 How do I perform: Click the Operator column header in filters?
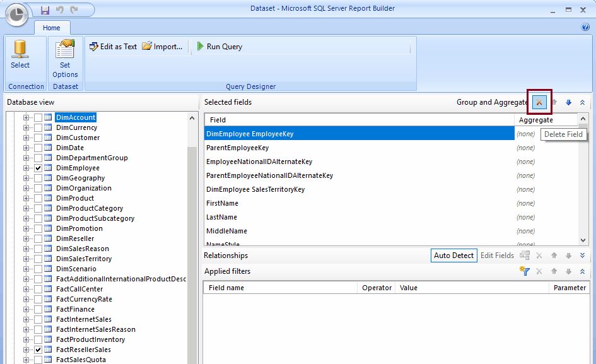tap(377, 288)
